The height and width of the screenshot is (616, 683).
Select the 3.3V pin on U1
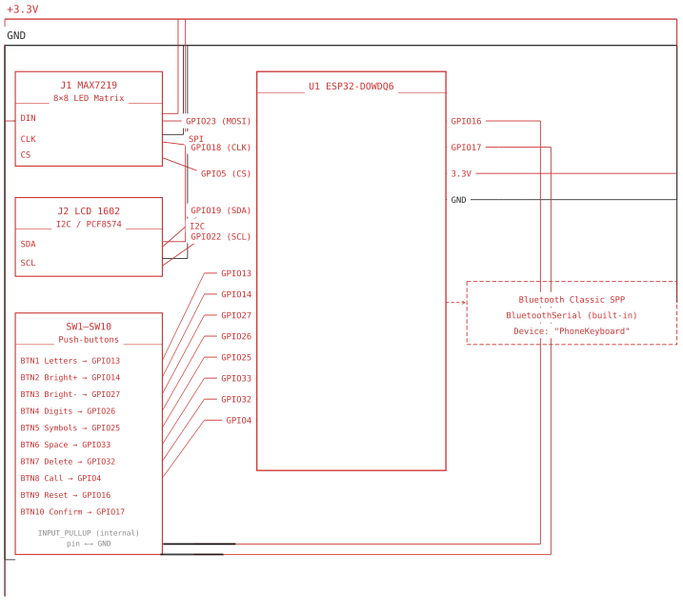(461, 173)
